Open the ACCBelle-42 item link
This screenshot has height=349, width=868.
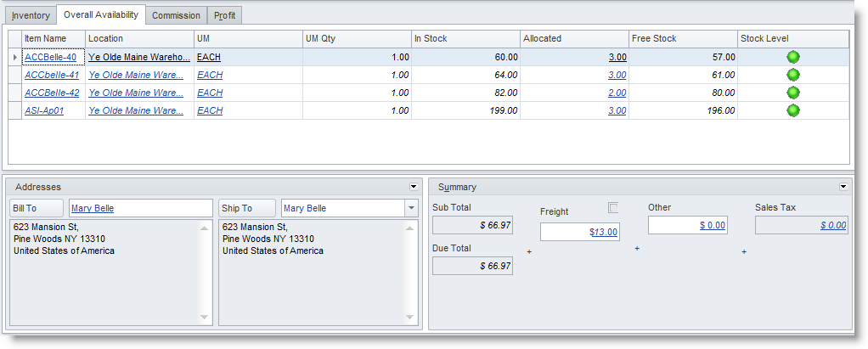coord(52,93)
